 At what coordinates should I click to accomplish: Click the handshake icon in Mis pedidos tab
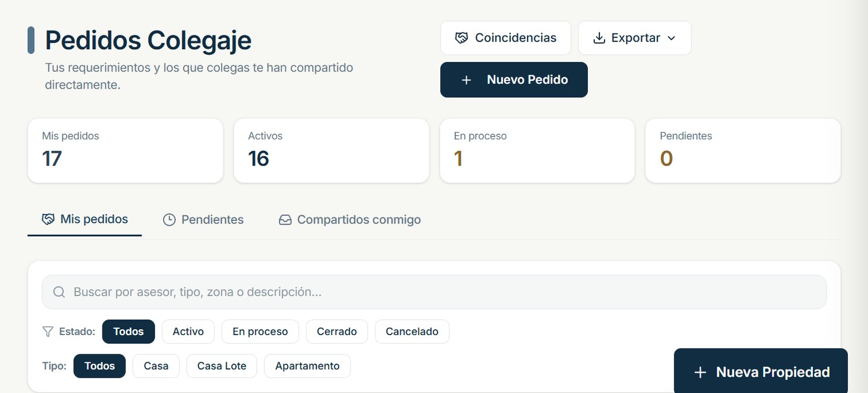coord(48,220)
